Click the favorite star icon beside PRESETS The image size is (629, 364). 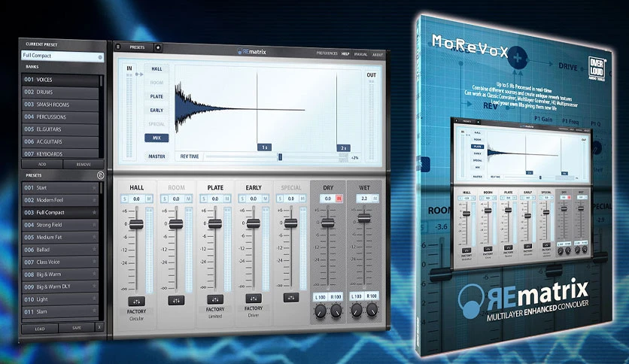click(x=158, y=47)
